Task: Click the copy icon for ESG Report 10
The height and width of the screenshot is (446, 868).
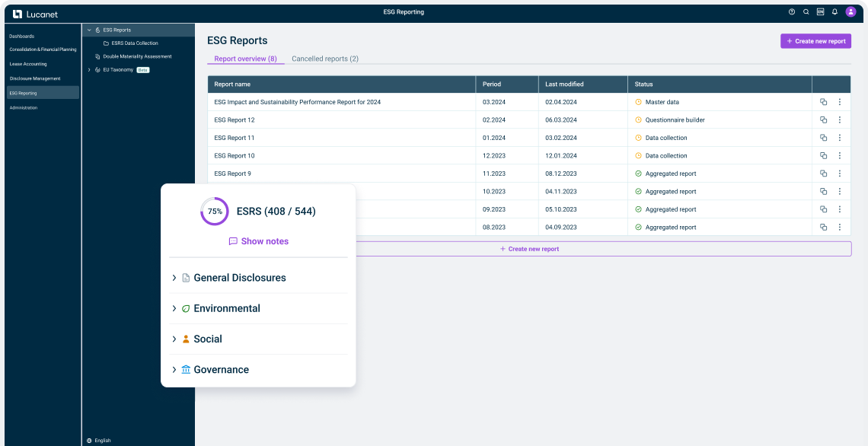Action: tap(823, 156)
